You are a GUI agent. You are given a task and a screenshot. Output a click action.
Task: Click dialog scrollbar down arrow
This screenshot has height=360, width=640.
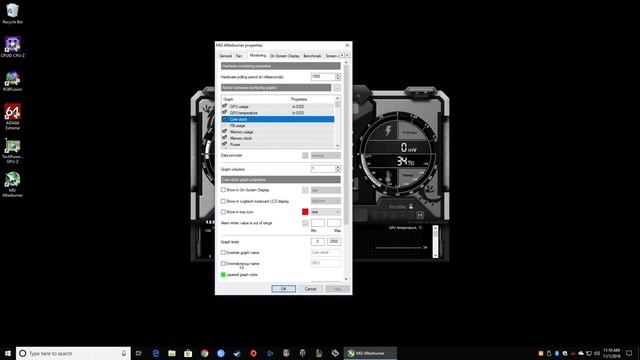tap(347, 279)
